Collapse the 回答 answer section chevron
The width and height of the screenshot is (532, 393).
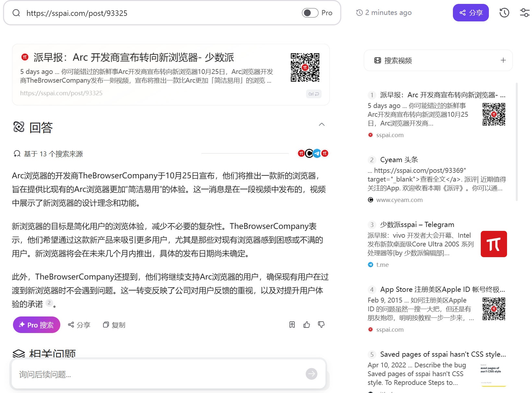tap(322, 125)
